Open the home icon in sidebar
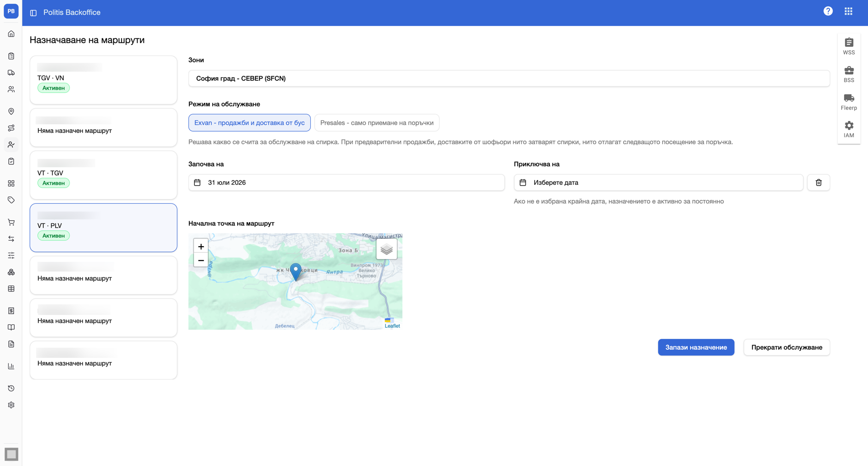Screen dimensions: 868x466 pos(11,34)
